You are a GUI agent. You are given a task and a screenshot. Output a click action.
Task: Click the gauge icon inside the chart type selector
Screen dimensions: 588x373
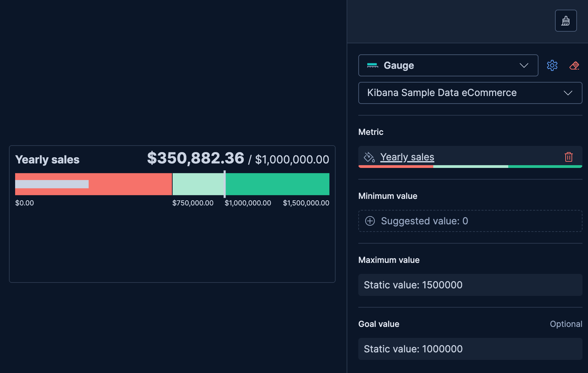(x=373, y=65)
